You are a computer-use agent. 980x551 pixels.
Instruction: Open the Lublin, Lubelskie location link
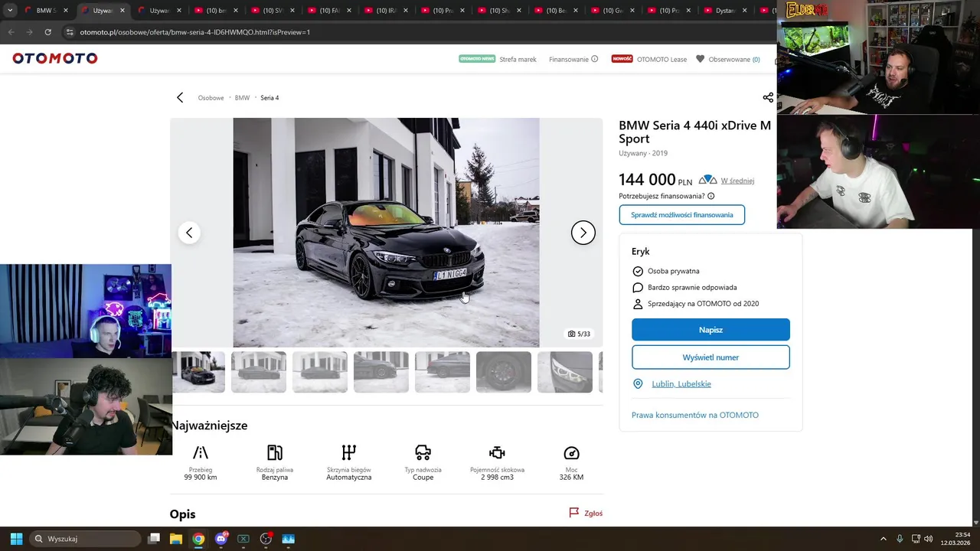[x=681, y=384]
